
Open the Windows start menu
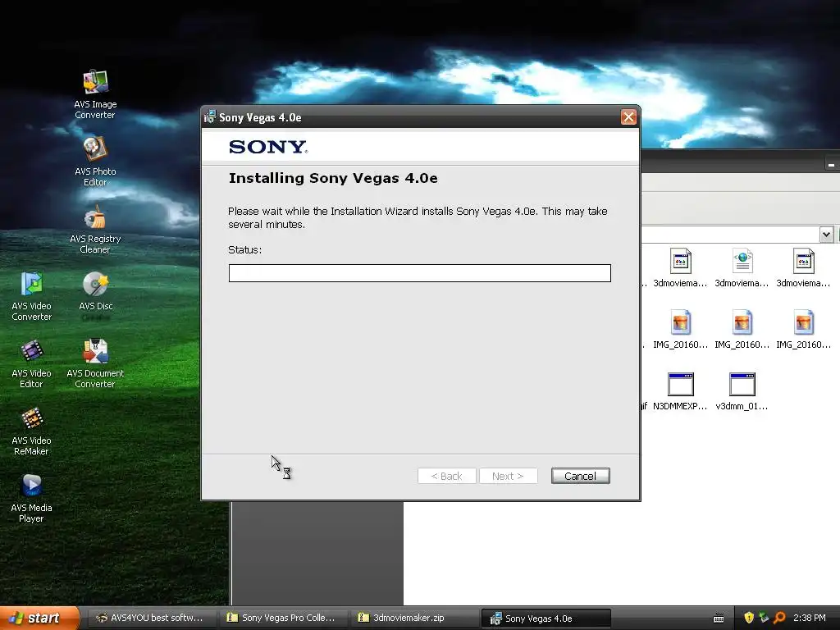(39, 618)
